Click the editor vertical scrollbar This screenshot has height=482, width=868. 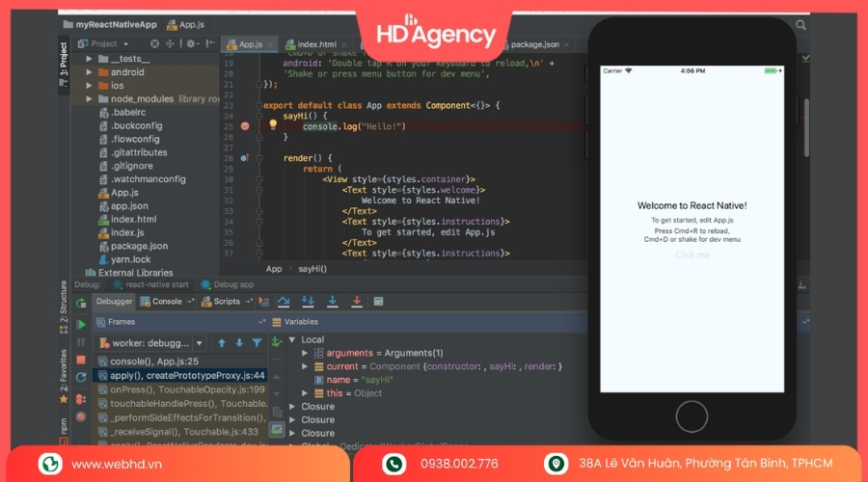coord(806,127)
